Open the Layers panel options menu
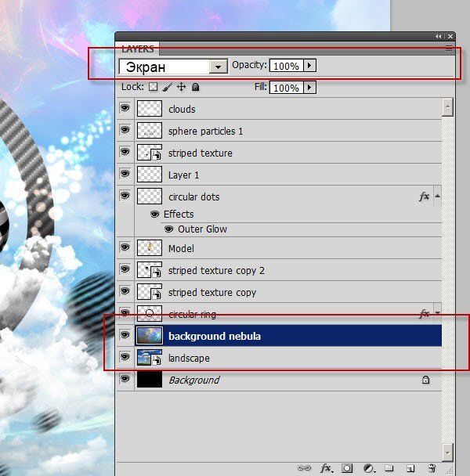 point(449,49)
